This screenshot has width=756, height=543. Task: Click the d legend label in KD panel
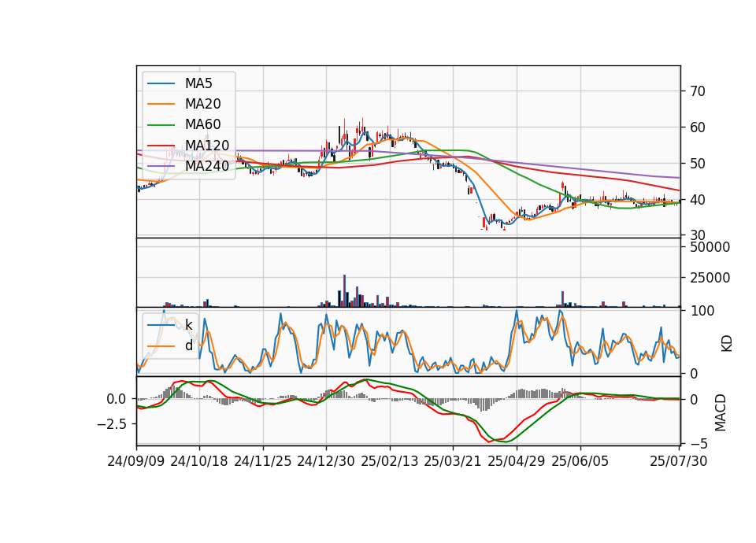(x=188, y=345)
